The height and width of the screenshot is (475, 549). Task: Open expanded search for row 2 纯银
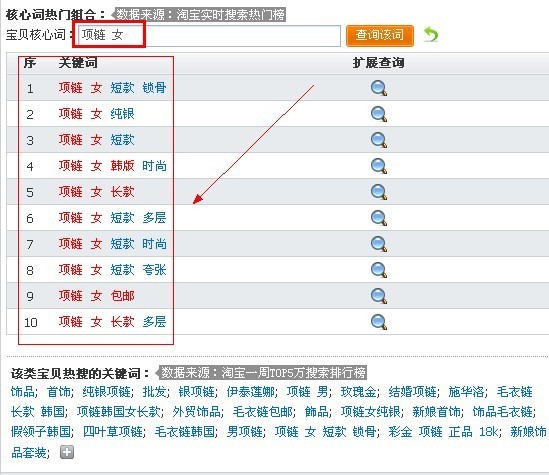click(379, 114)
